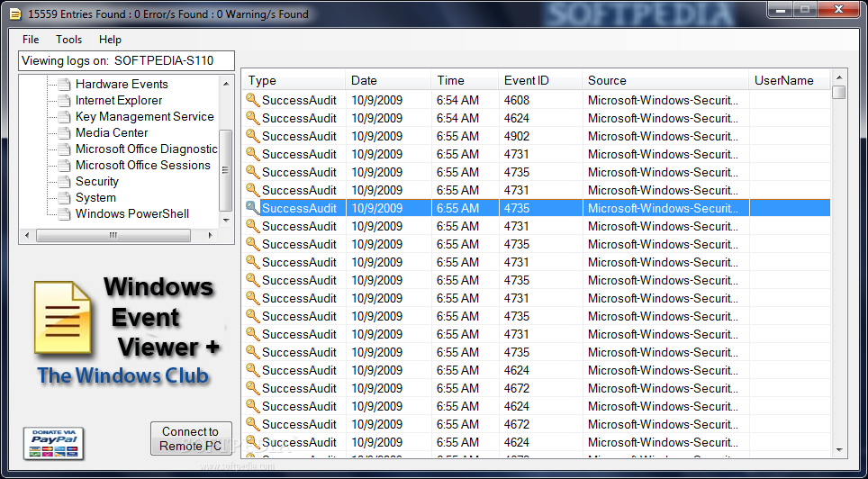Sort by the Date column header
The image size is (868, 479).
pyautogui.click(x=388, y=81)
